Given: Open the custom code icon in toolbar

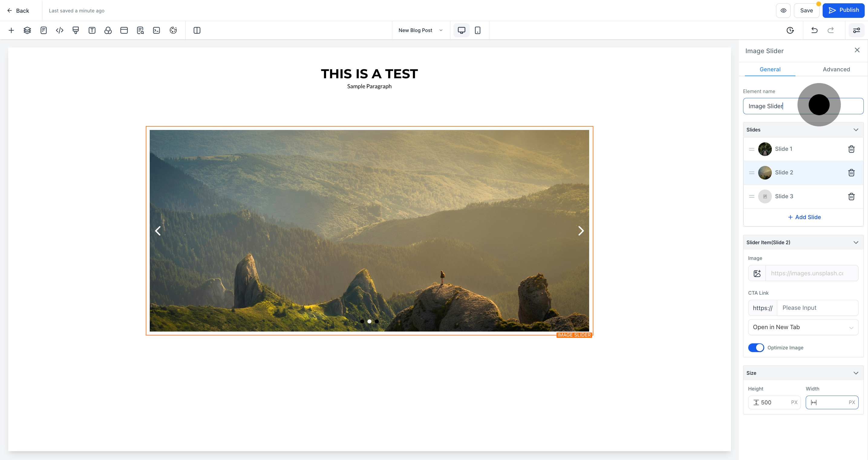Looking at the screenshot, I should click(60, 30).
